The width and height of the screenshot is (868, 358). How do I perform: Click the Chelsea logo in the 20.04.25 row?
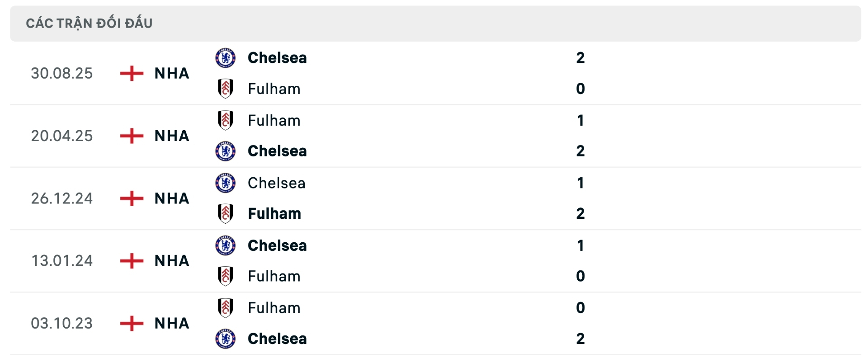tap(225, 151)
